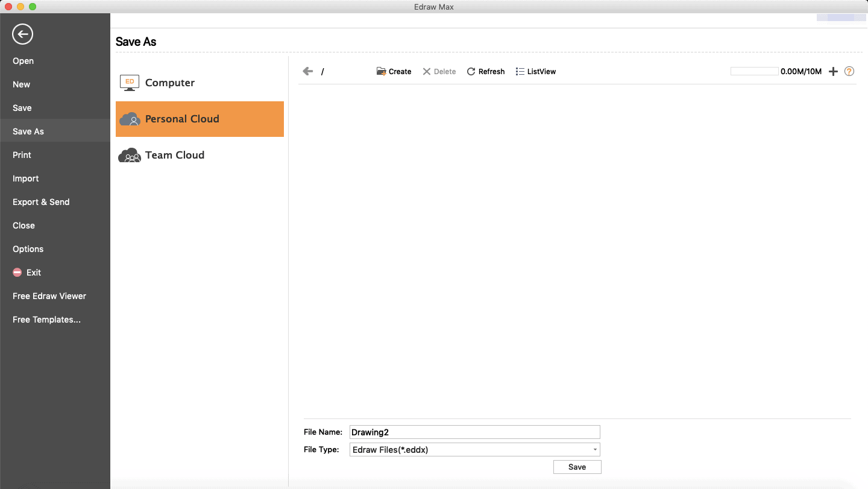Select Team Cloud storage location

tap(174, 155)
